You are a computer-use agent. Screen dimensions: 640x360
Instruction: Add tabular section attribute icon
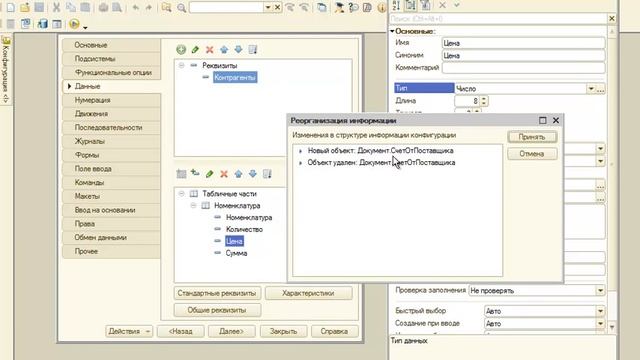pyautogui.click(x=195, y=173)
